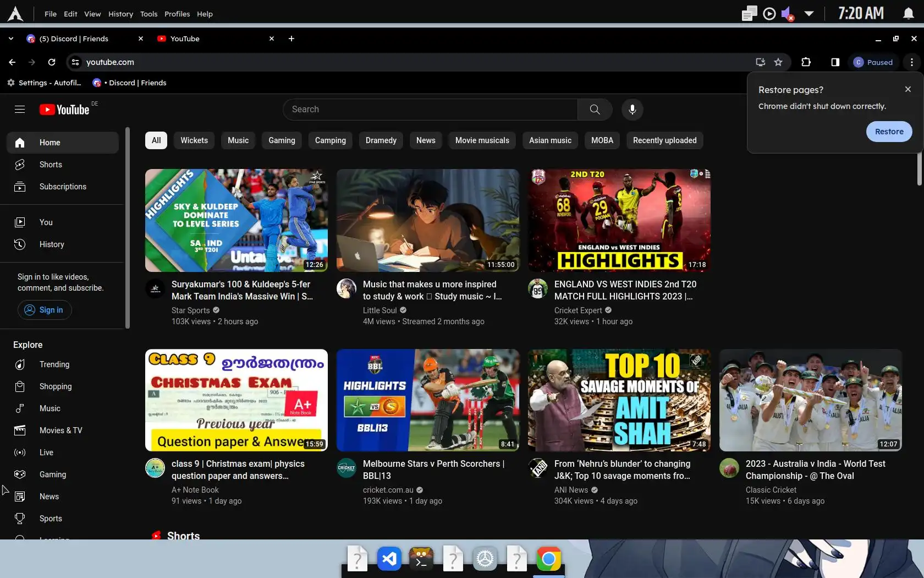Filter videos by Wickets chip
Viewport: 924px width, 578px height.
[194, 140]
